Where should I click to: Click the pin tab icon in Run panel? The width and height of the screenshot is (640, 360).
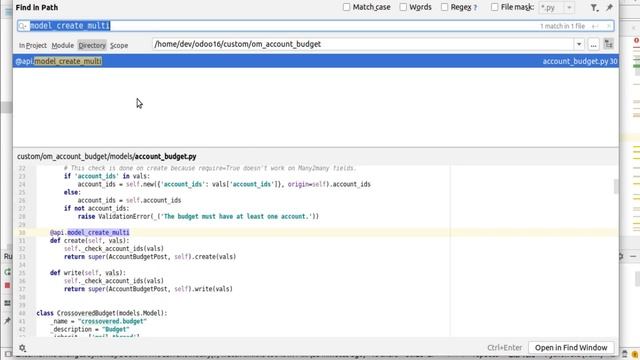coord(7,321)
